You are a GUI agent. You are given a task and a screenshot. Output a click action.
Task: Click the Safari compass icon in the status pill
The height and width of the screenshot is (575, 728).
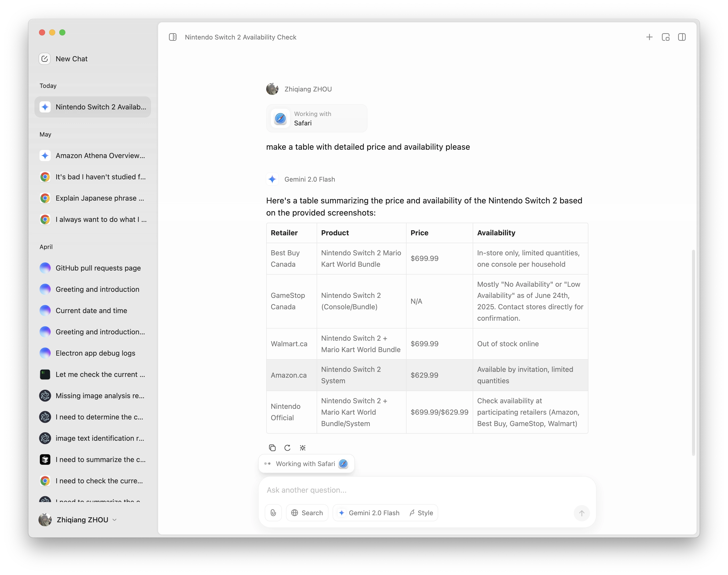point(343,464)
